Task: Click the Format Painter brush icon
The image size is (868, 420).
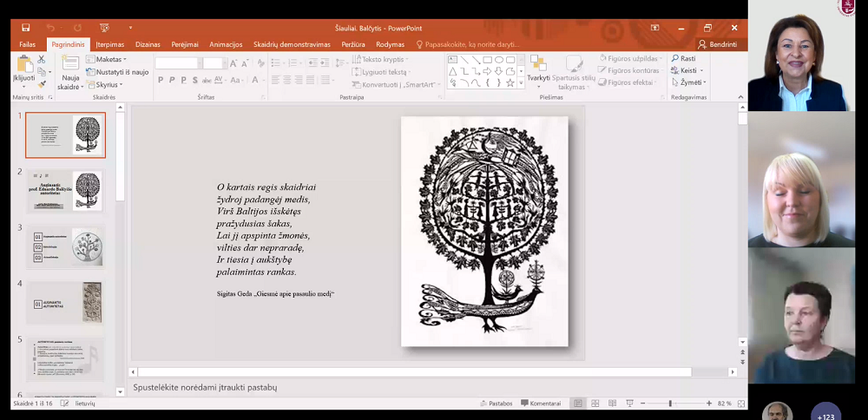Action: click(x=42, y=85)
